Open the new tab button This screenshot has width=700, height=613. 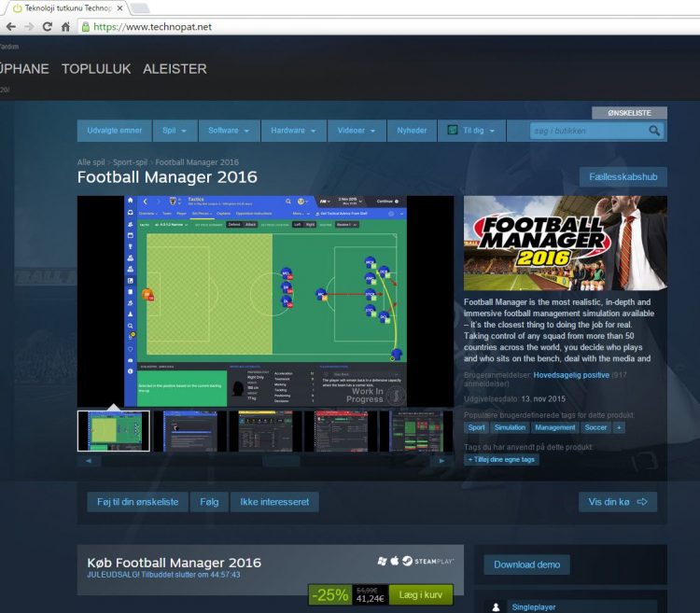140,8
